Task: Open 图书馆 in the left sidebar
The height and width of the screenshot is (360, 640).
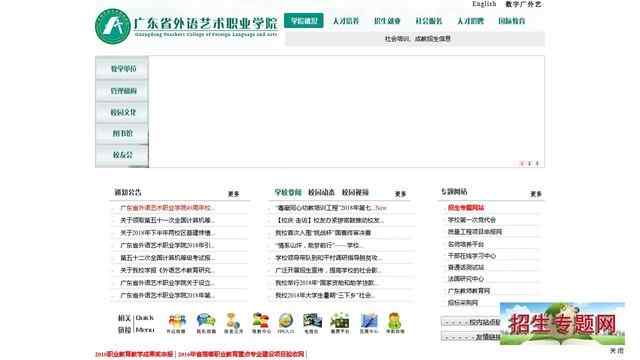Action: pos(122,133)
